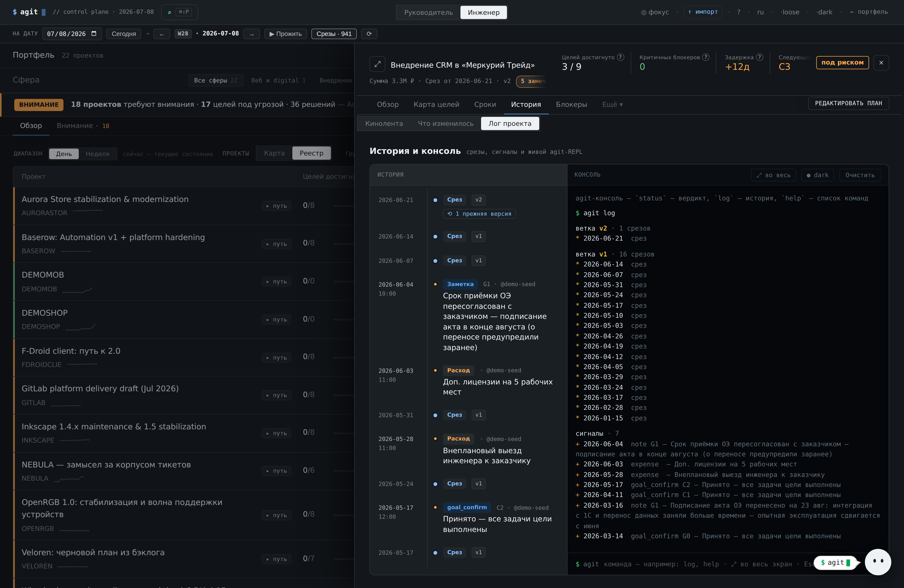
Task: Expand путь for Inkscape project
Action: pyautogui.click(x=276, y=433)
